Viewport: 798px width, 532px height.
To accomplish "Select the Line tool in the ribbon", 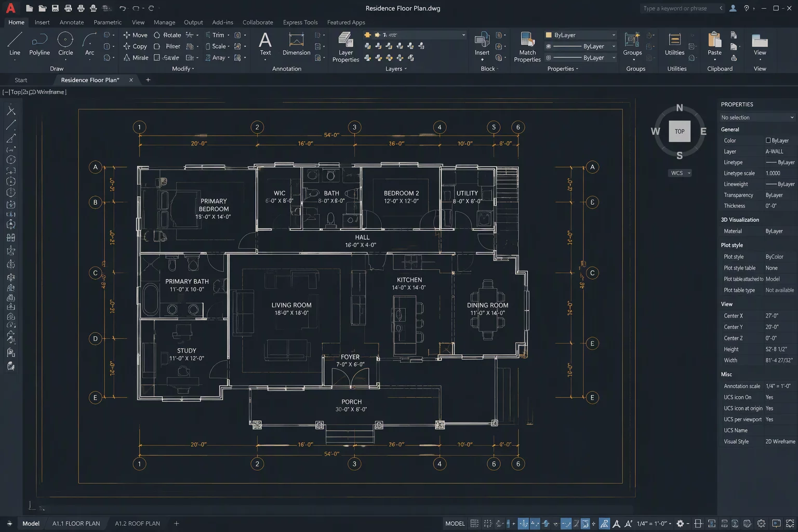I will click(15, 44).
